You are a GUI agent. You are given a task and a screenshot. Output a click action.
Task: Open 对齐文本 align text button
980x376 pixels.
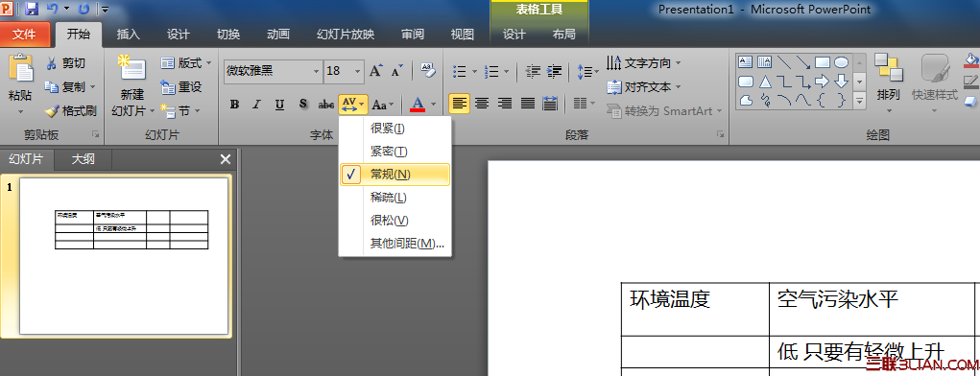pos(644,87)
